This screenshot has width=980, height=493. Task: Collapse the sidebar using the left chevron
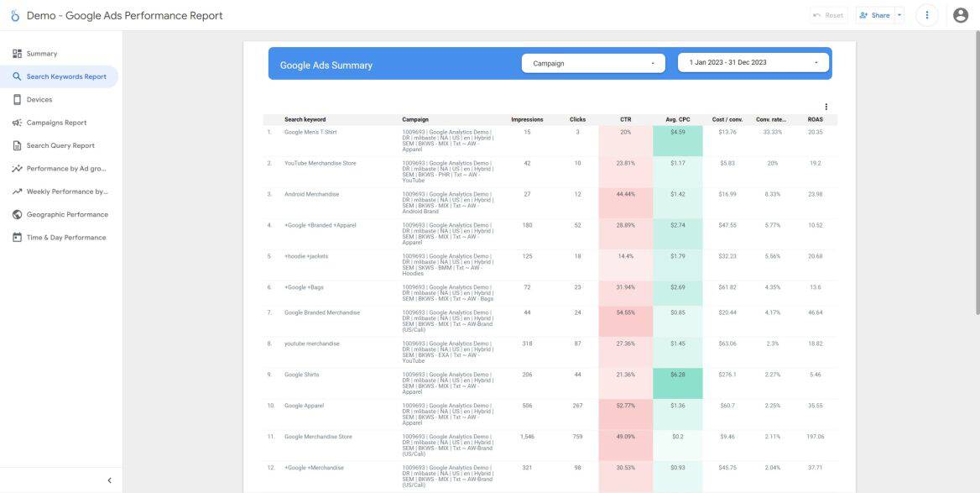coord(109,480)
